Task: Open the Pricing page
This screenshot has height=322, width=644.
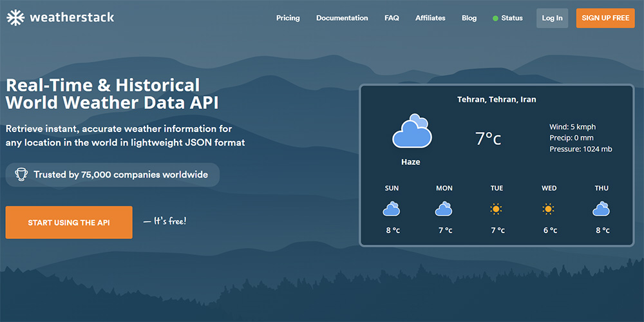Action: (288, 18)
